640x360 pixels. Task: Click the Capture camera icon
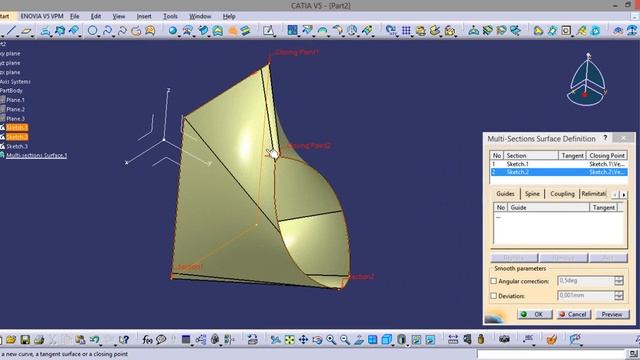[504, 339]
